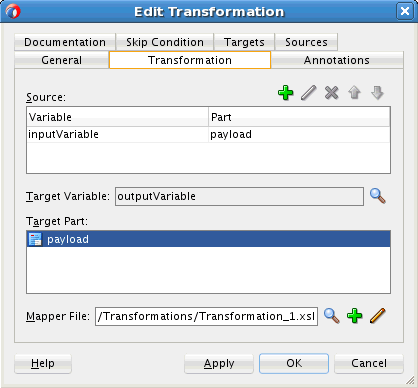This screenshot has height=388, width=418.
Task: Select the inputVariable row in Source table
Action: [x=208, y=134]
